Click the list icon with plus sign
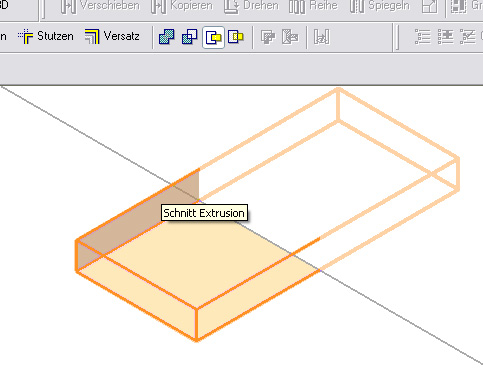Viewport: 483px width, 375px height. click(446, 37)
